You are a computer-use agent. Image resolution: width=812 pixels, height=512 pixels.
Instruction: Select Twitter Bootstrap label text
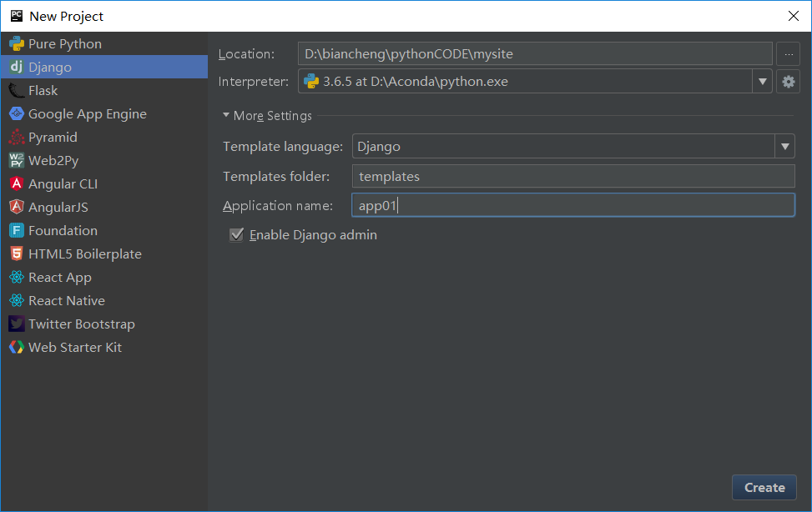pos(82,324)
